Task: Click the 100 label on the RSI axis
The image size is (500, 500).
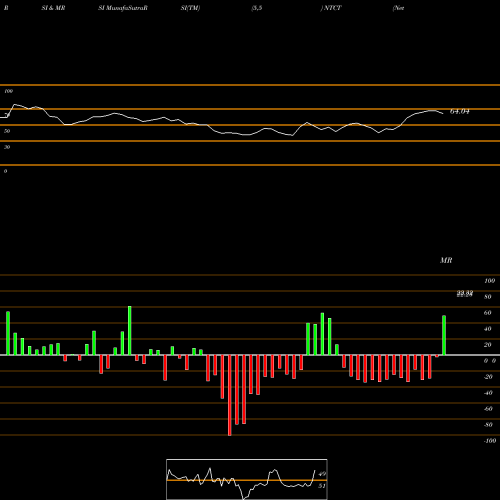Action: click(x=9, y=91)
